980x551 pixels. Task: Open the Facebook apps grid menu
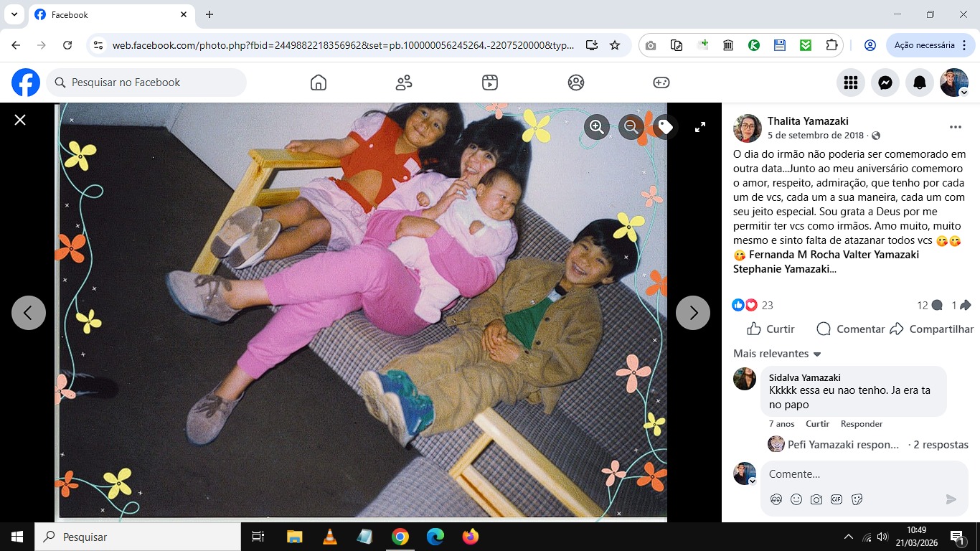[x=851, y=83]
